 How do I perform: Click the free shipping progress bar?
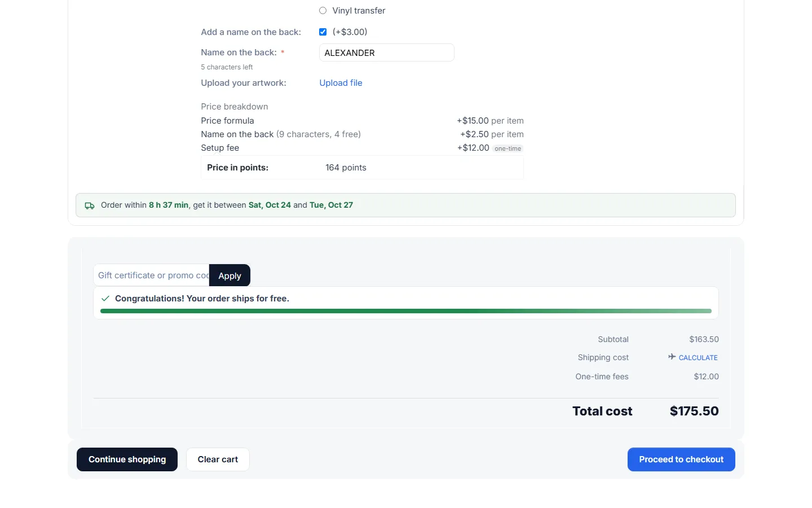tap(406, 311)
